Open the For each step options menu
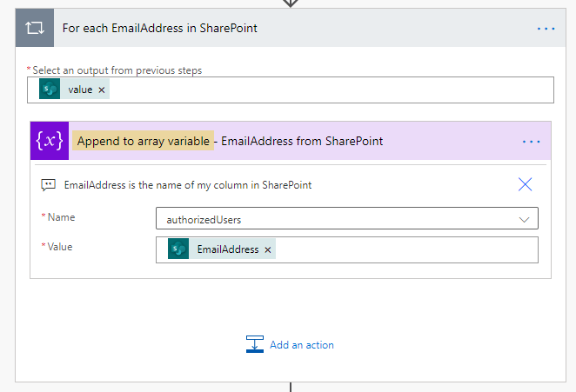This screenshot has height=392, width=576. click(546, 29)
